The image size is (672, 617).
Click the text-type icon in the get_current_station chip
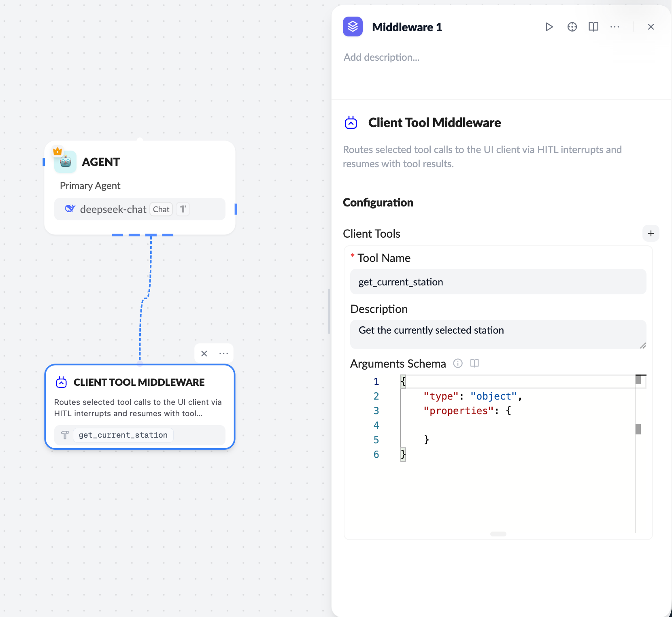click(64, 435)
